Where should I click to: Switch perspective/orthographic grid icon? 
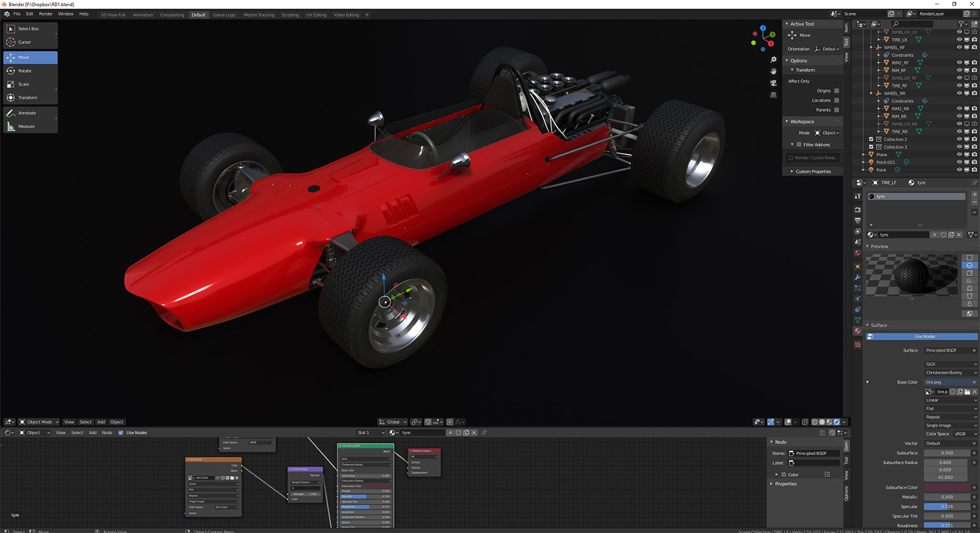773,95
